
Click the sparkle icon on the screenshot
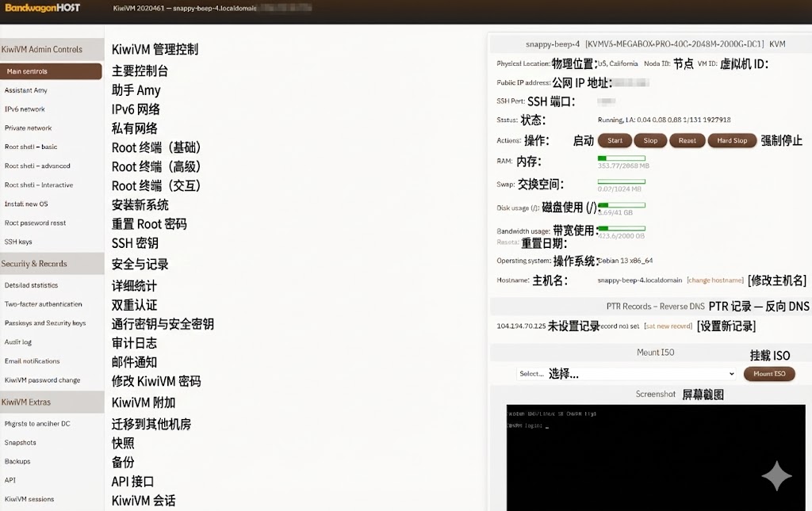[776, 475]
